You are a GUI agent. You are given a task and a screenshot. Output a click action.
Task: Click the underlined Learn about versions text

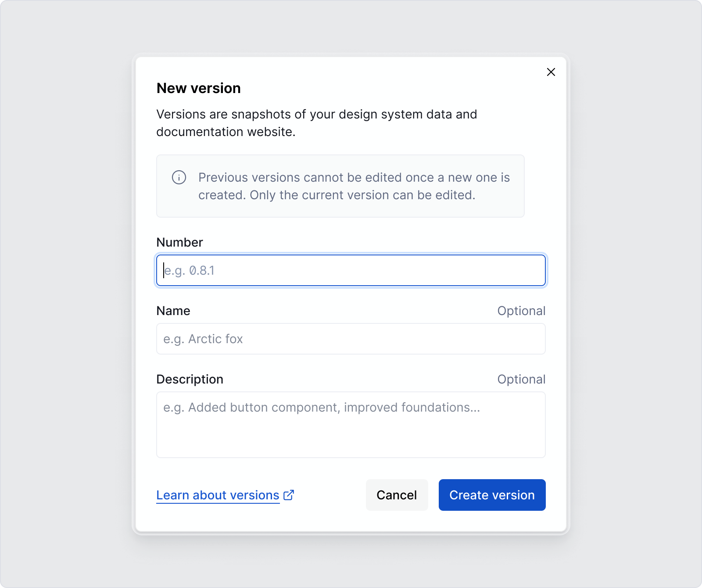(218, 495)
